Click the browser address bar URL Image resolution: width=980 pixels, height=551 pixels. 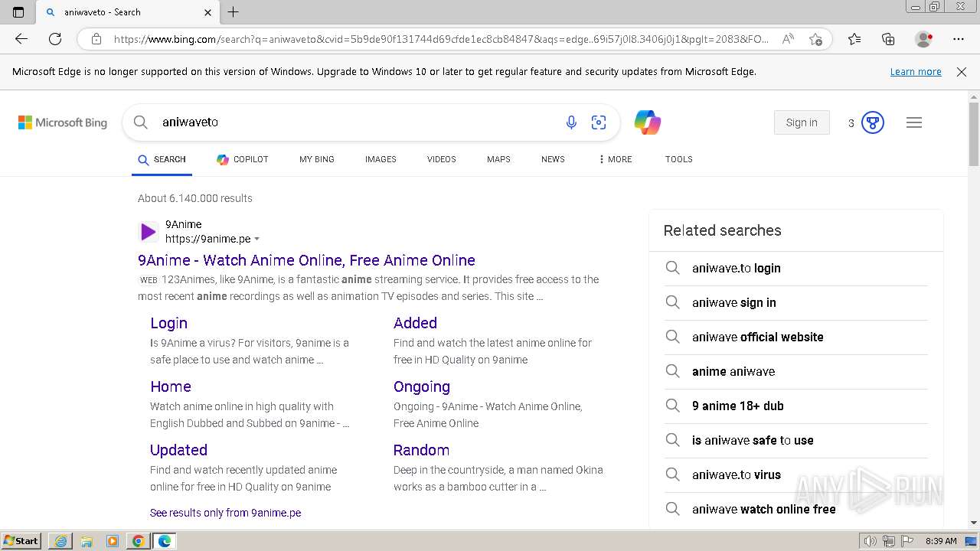point(441,39)
